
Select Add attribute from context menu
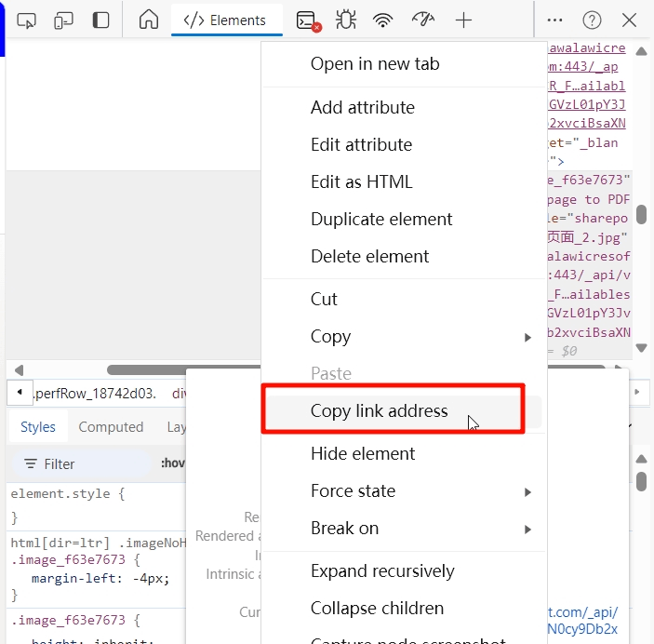(x=404, y=108)
